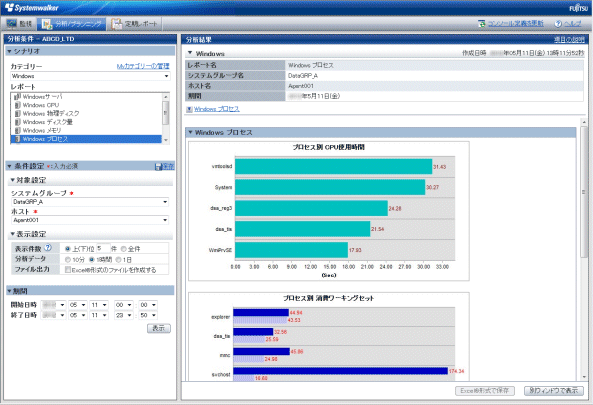The height and width of the screenshot is (405, 593).
Task: Click the Windowsサーバ report icon
Action: (17, 97)
